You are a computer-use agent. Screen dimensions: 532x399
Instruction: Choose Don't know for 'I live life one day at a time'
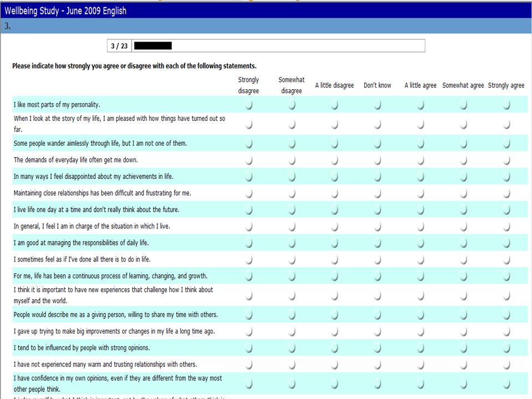[377, 209]
